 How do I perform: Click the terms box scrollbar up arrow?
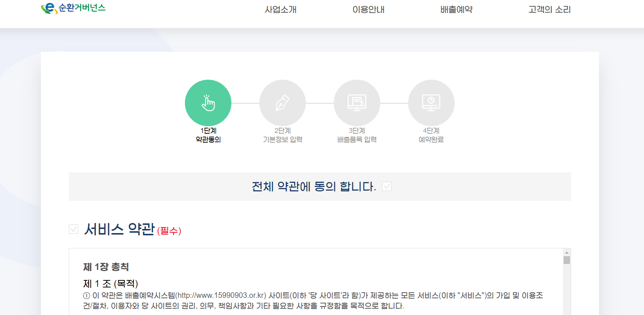pyautogui.click(x=567, y=252)
